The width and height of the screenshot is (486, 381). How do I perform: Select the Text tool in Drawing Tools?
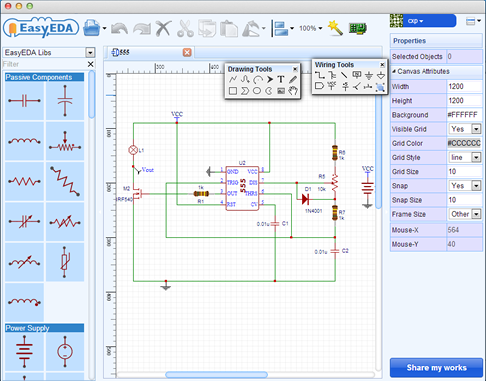[x=281, y=79]
